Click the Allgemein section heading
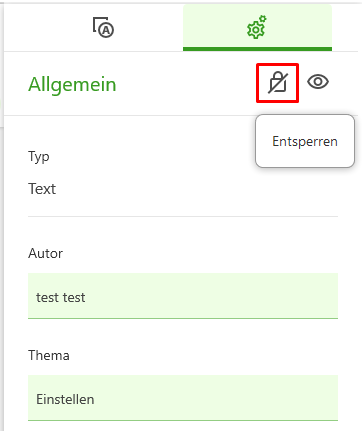The height and width of the screenshot is (431, 362). pos(72,84)
